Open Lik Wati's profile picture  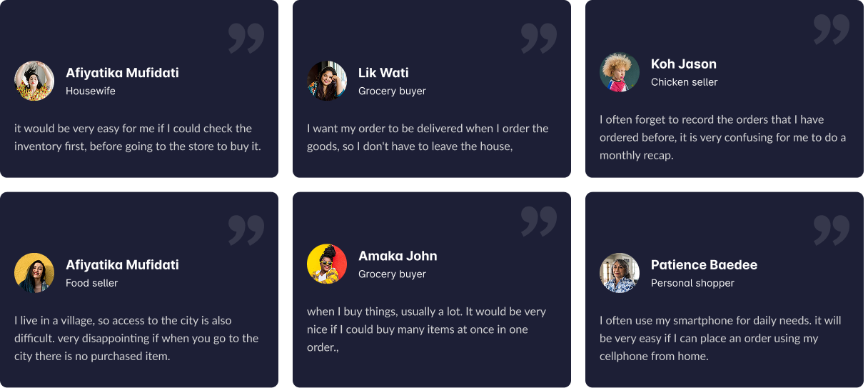coord(327,81)
